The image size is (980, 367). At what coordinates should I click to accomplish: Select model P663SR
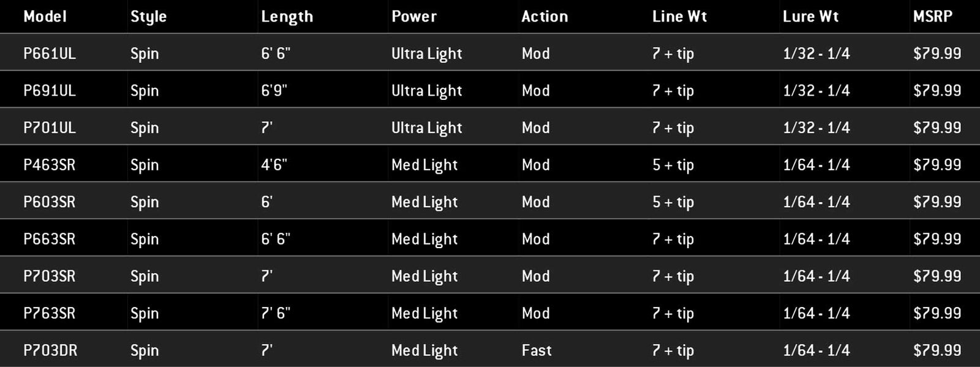(50, 239)
